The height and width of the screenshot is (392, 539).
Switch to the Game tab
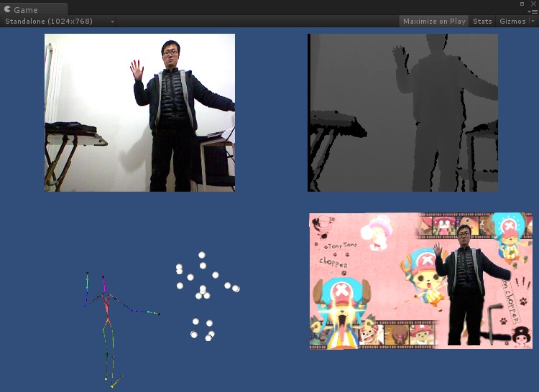point(33,9)
